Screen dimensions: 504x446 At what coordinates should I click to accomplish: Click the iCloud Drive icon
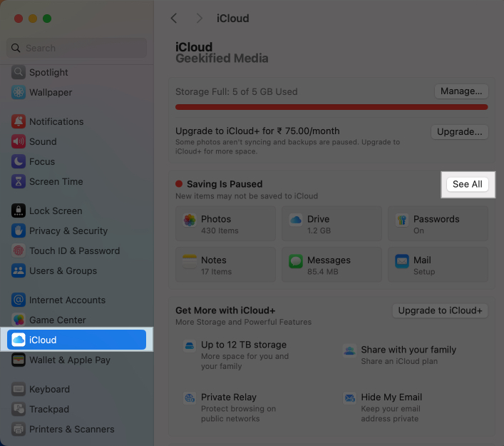(x=296, y=221)
